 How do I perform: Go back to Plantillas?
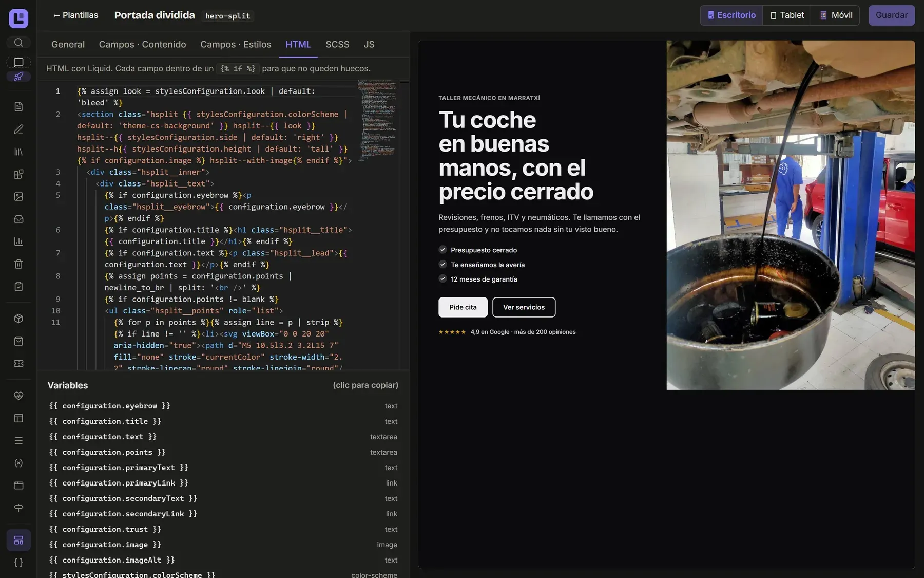click(75, 15)
